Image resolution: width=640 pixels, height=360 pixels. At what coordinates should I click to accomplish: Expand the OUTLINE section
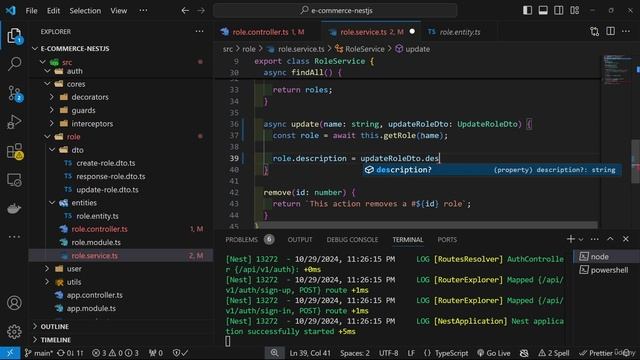[x=54, y=327]
